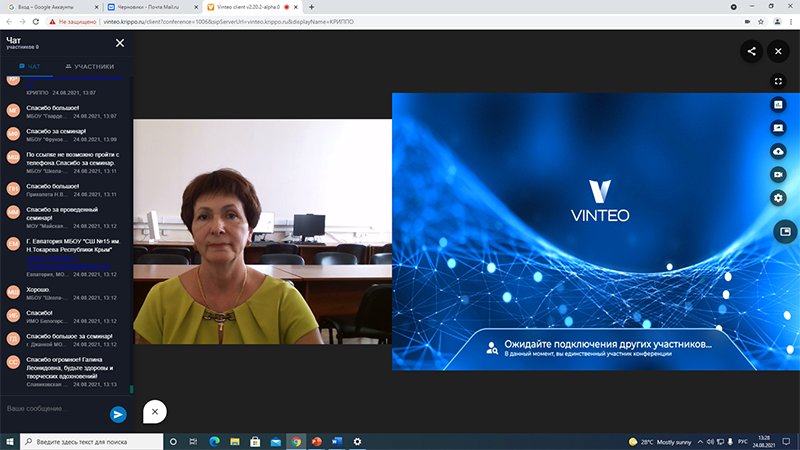Open the cloud upload button

(x=778, y=152)
